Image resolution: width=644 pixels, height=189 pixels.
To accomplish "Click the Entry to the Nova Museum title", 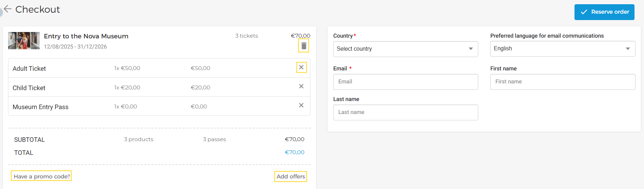I will pos(86,36).
